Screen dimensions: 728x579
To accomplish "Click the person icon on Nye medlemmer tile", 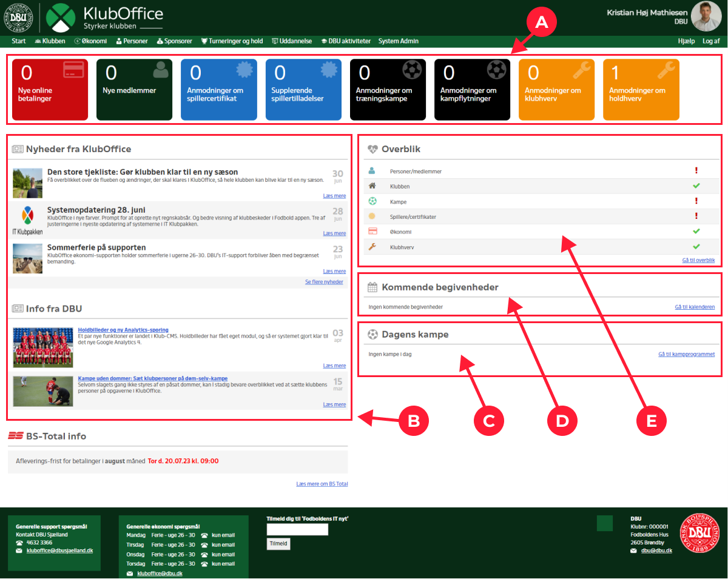I will tap(161, 71).
